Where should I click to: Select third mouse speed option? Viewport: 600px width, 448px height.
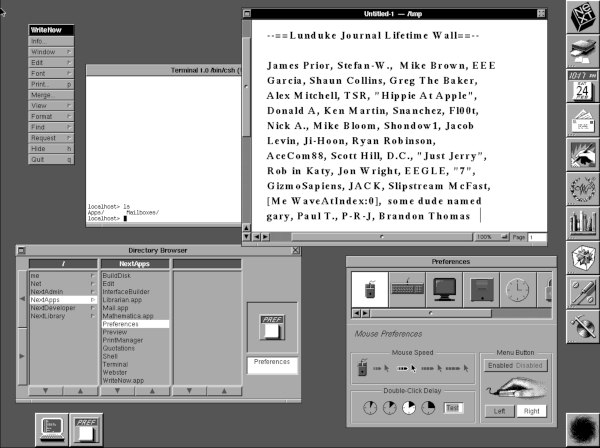point(432,368)
